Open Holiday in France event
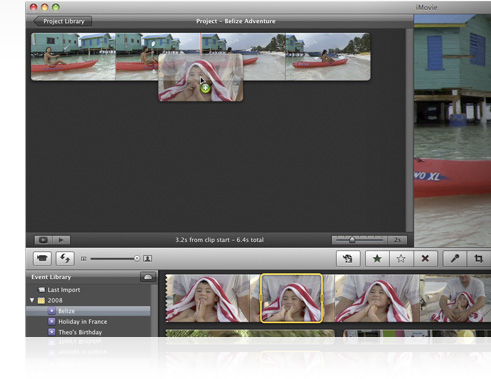Viewport: 491px width, 379px height. click(x=83, y=322)
